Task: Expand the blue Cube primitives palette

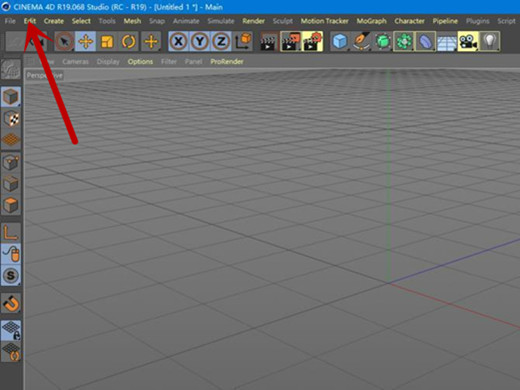Action: click(x=340, y=42)
